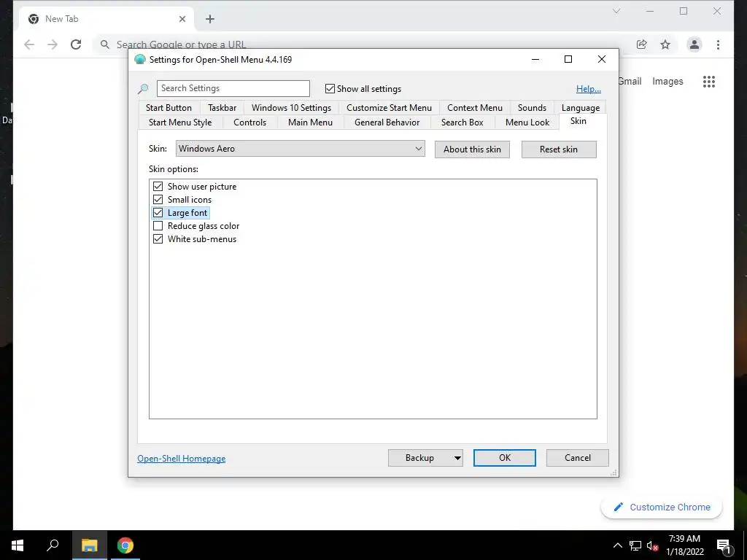This screenshot has height=560, width=747.
Task: Open the Start Menu Style tab
Action: (180, 122)
